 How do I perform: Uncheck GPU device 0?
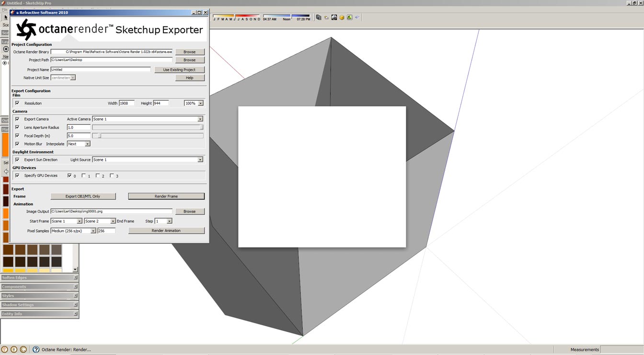[70, 176]
